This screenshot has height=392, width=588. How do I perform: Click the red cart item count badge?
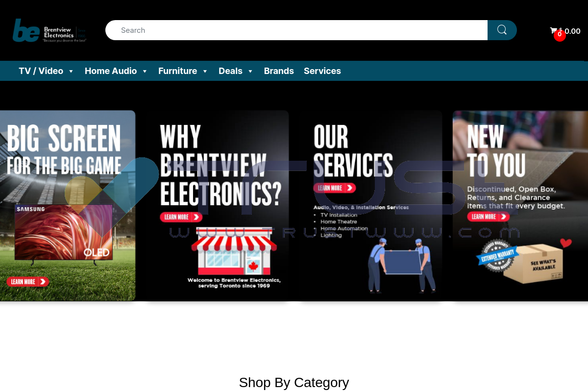pyautogui.click(x=560, y=35)
